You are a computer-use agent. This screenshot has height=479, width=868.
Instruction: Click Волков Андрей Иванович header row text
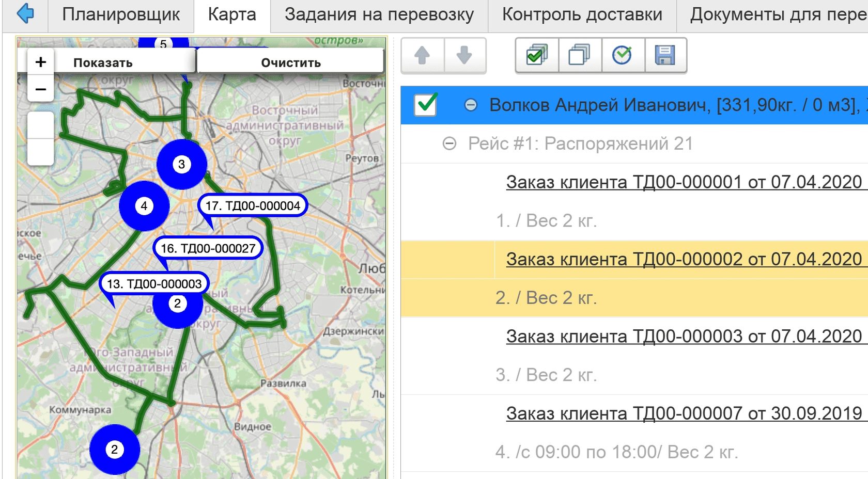click(x=677, y=105)
